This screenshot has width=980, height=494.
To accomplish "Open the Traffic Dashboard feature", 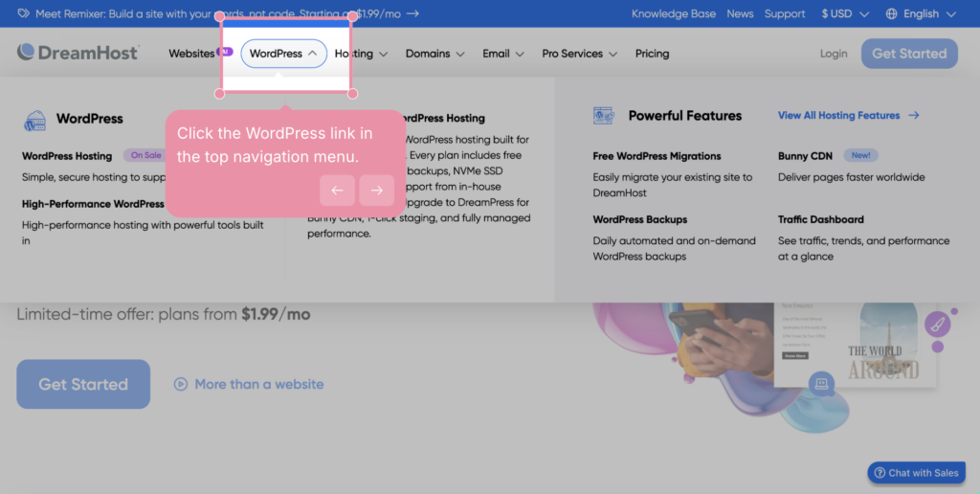I will [820, 219].
